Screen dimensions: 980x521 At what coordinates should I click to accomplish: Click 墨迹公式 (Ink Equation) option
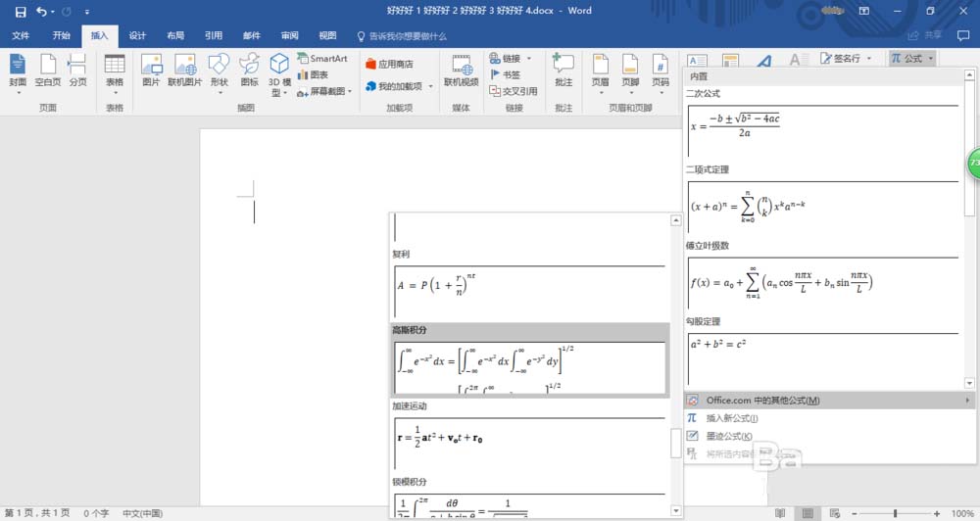tap(729, 436)
